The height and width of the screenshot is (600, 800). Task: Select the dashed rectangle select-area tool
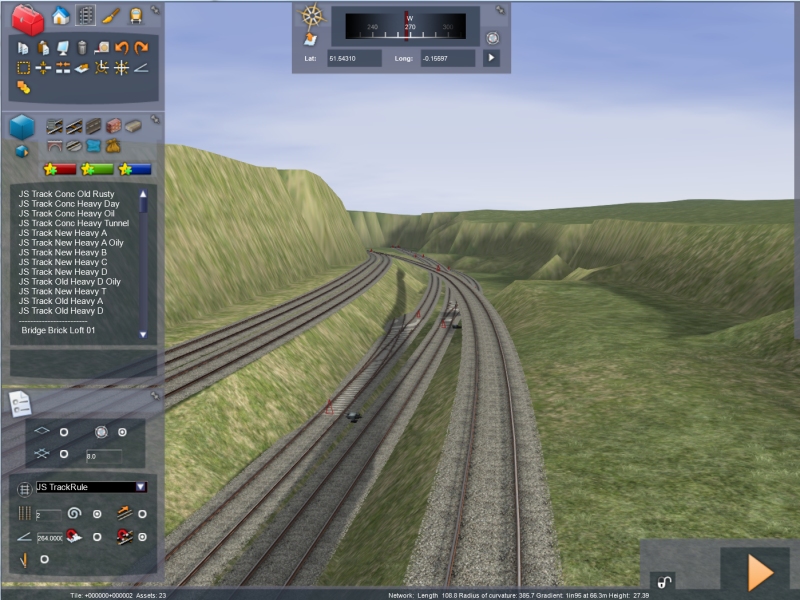tap(23, 68)
